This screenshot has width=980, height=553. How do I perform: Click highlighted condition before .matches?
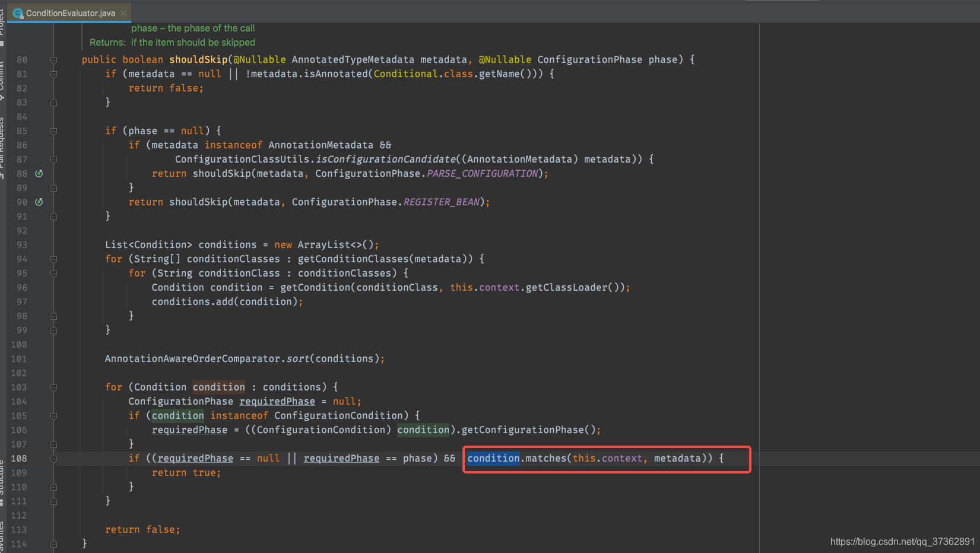click(x=493, y=458)
